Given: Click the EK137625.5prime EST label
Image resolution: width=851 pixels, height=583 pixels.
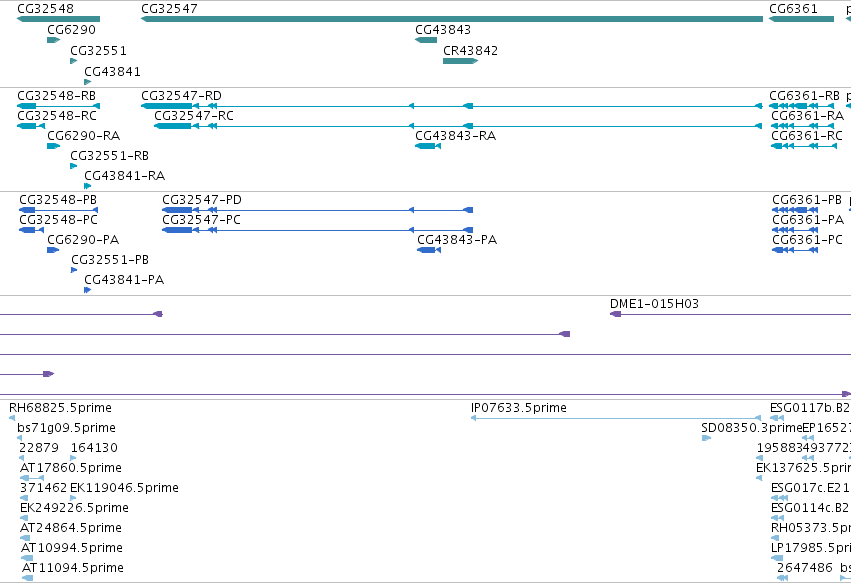Looking at the screenshot, I should [x=803, y=468].
